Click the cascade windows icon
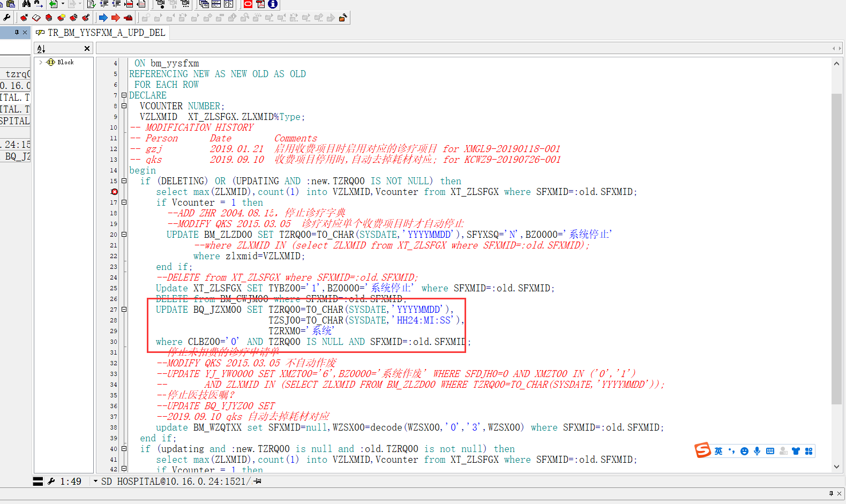Viewport: 846px width, 504px height. coord(204,4)
